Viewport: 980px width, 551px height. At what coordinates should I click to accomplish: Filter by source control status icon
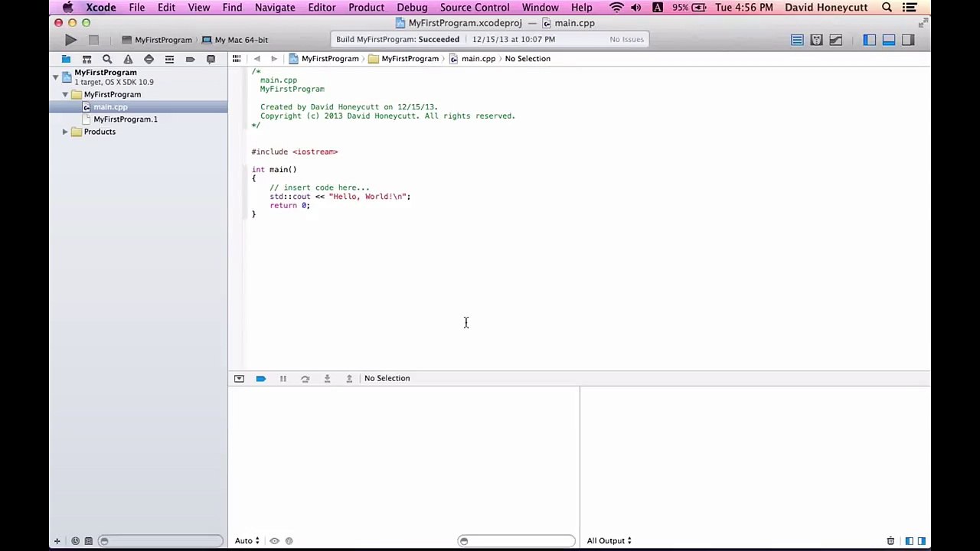pos(88,541)
